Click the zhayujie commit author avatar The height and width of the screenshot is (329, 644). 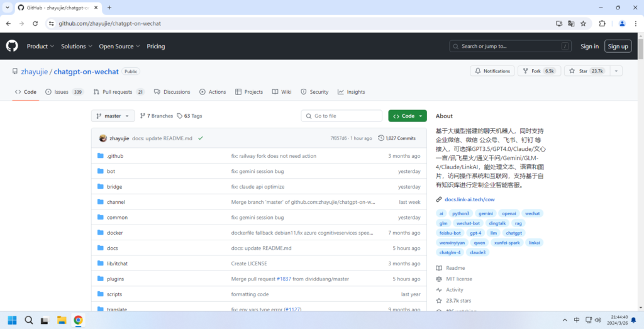click(x=103, y=138)
